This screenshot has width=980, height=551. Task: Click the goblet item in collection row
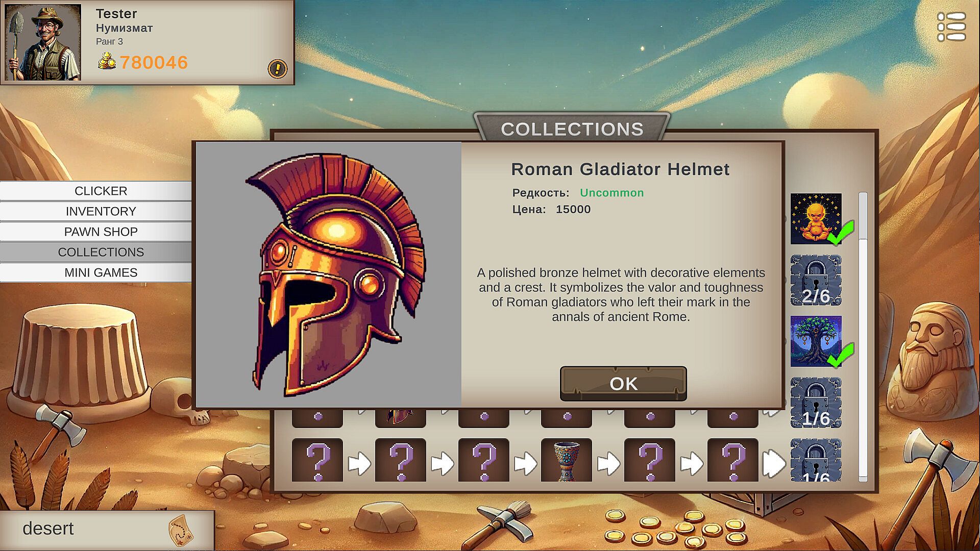click(x=567, y=460)
